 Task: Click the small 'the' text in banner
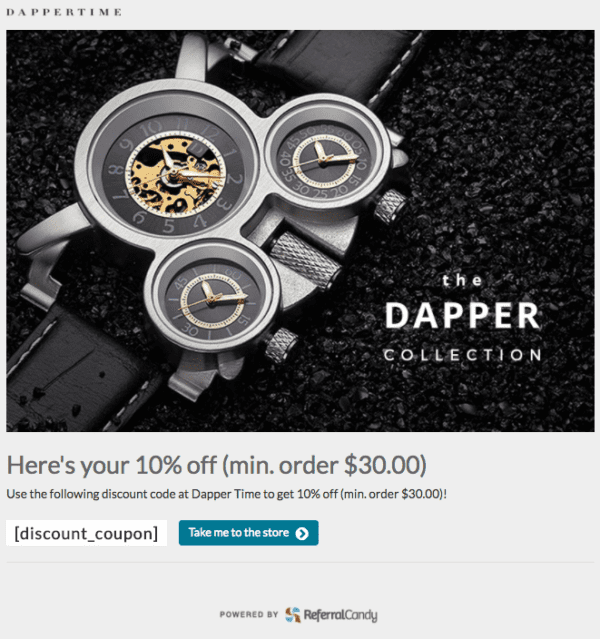(463, 280)
